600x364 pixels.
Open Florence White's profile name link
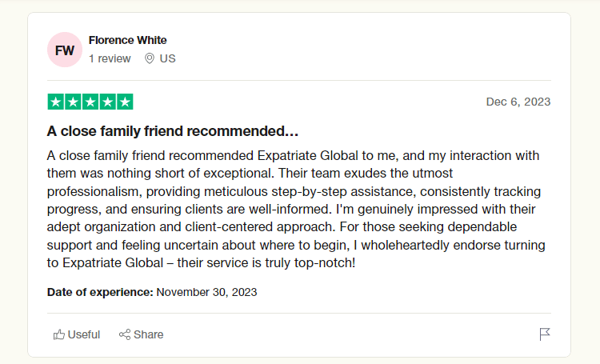coord(128,40)
